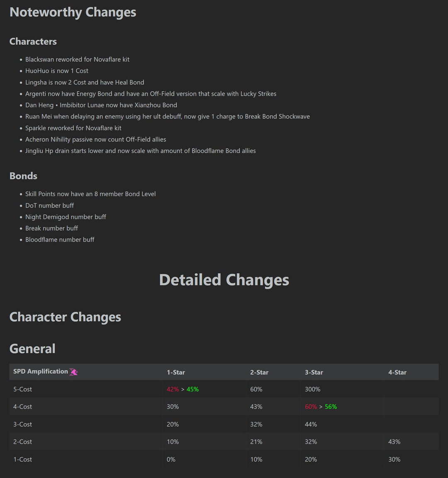Click the Jingliu Hp drain bullet

click(x=140, y=151)
